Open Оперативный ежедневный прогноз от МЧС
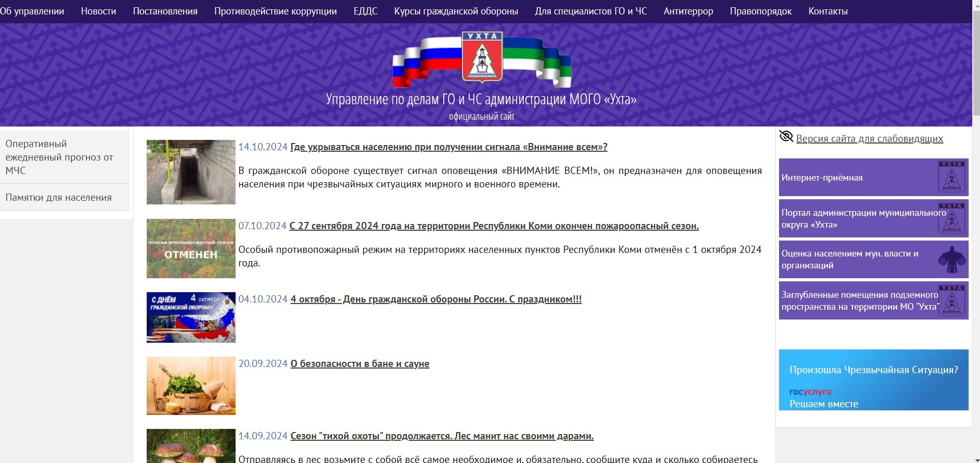Viewport: 980px width, 463px height. click(x=65, y=157)
